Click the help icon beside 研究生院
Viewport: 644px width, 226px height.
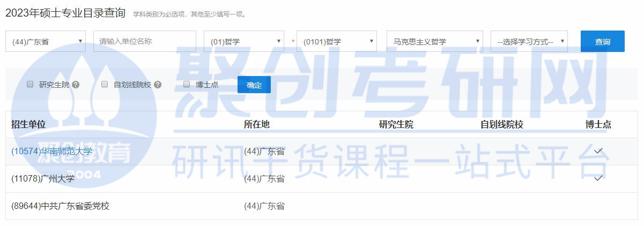pos(76,85)
